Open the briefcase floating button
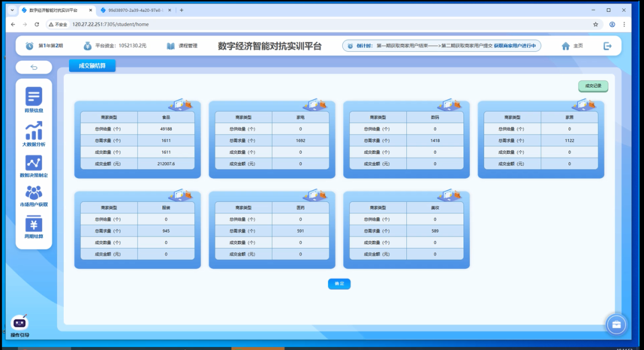 click(617, 325)
